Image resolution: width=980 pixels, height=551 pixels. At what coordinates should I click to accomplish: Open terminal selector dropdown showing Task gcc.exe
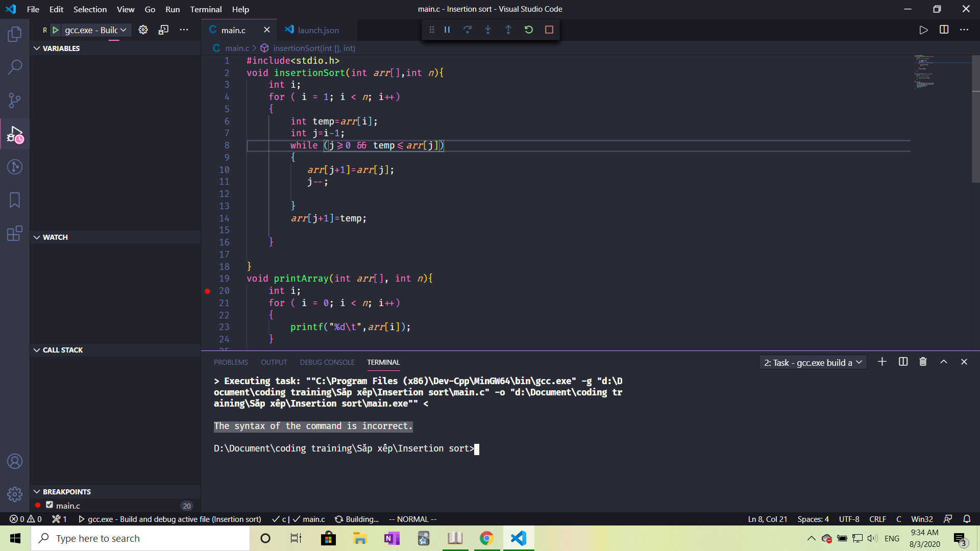[813, 362]
